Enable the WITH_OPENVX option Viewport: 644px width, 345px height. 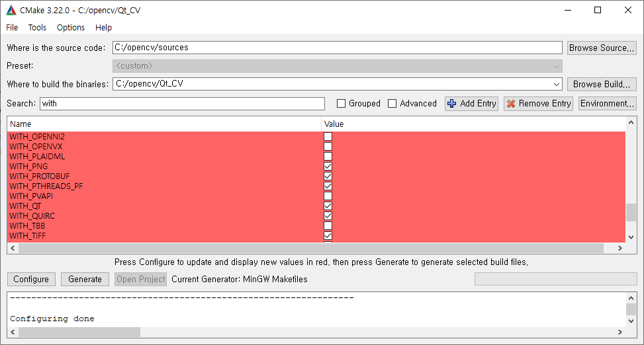point(328,147)
